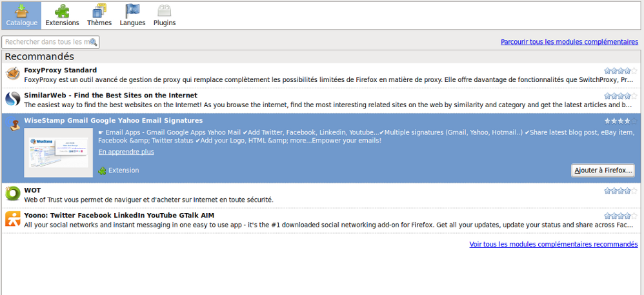Viewport: 644px width, 295px height.
Task: Click the WOT green ring icon
Action: click(x=12, y=194)
